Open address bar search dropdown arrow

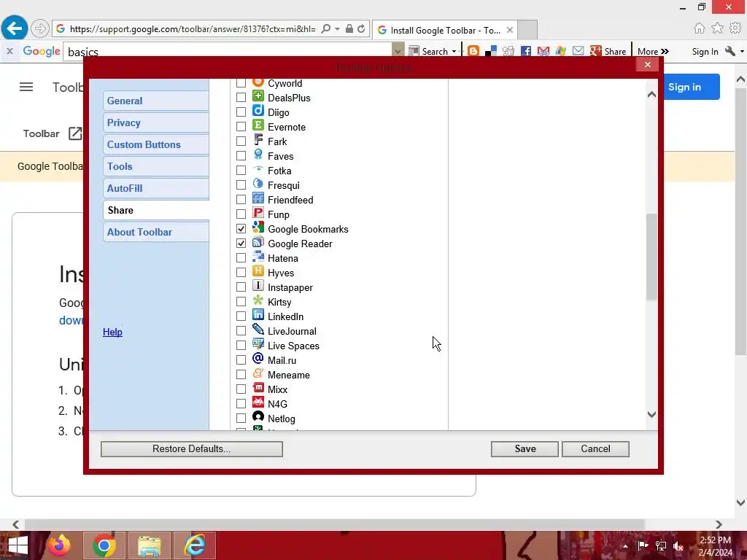pos(337,28)
